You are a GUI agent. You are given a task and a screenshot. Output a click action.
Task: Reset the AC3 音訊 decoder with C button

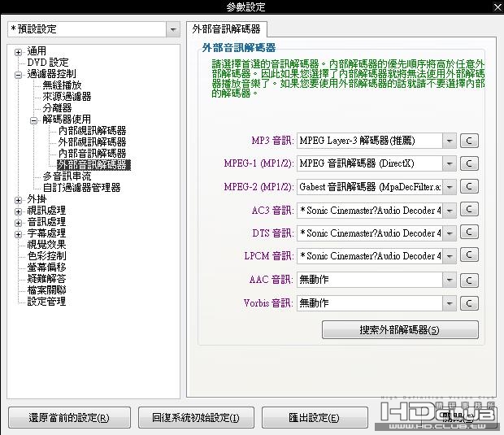(x=469, y=210)
